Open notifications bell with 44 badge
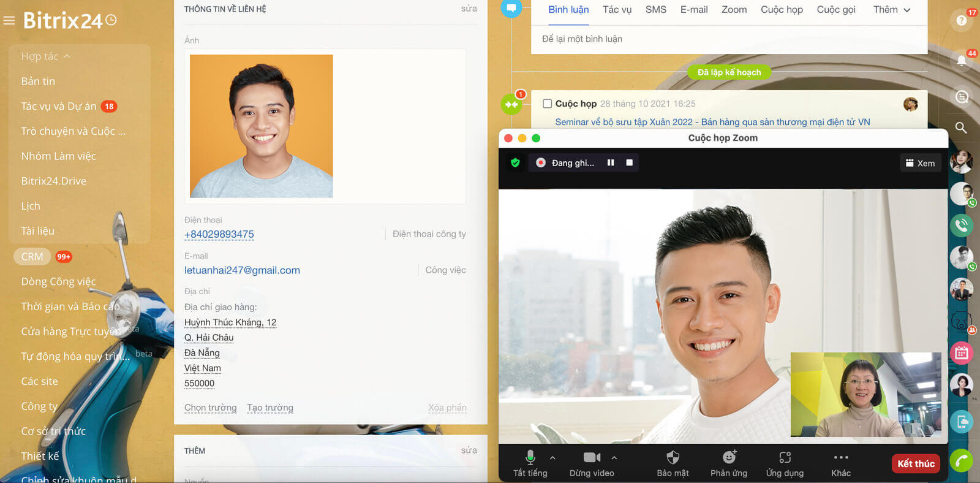 pyautogui.click(x=962, y=61)
